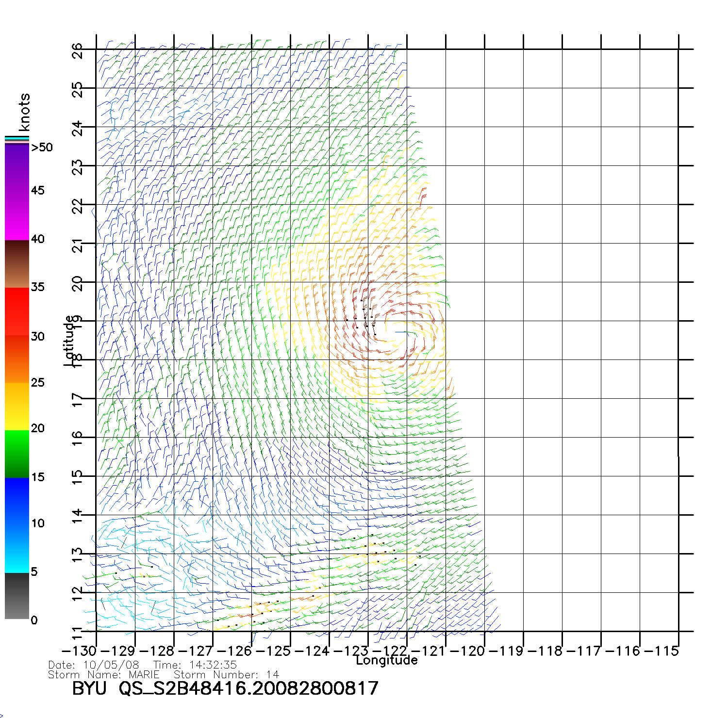Click the Longitude axis title
The image size is (728, 718).
(387, 660)
